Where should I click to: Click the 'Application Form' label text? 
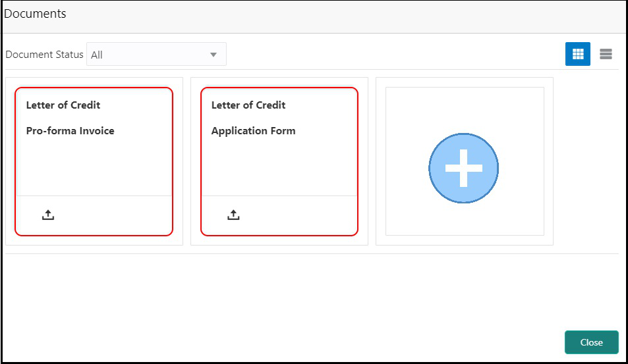point(254,131)
